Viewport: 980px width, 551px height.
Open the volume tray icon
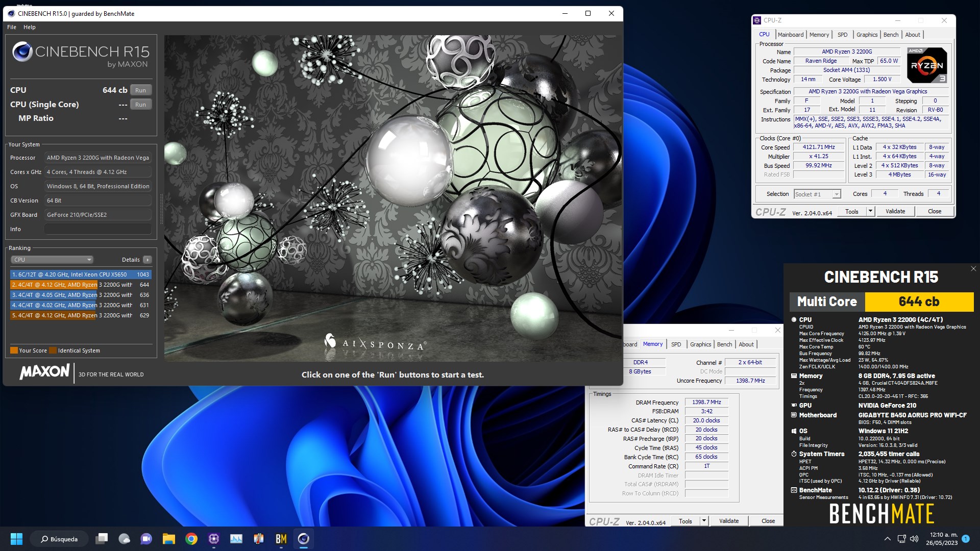pos(914,539)
